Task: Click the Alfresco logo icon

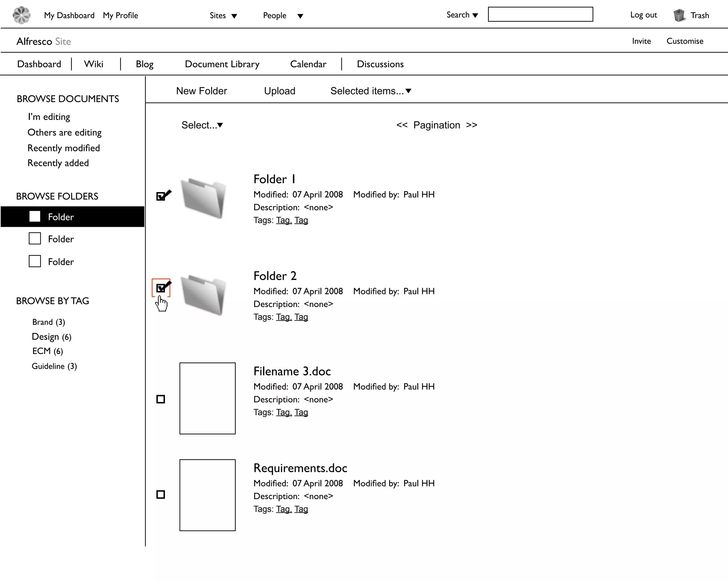Action: coord(21,15)
